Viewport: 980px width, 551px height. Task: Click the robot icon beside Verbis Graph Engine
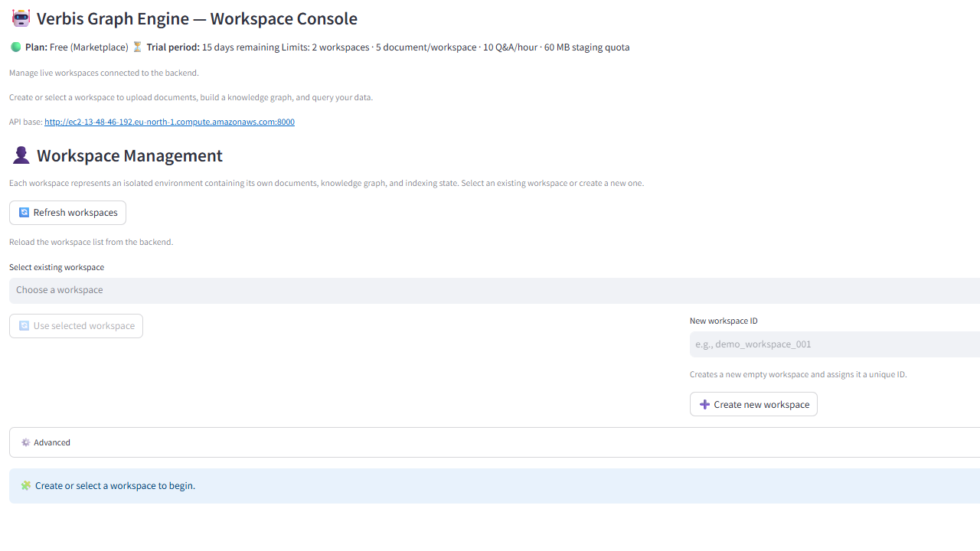(x=21, y=18)
